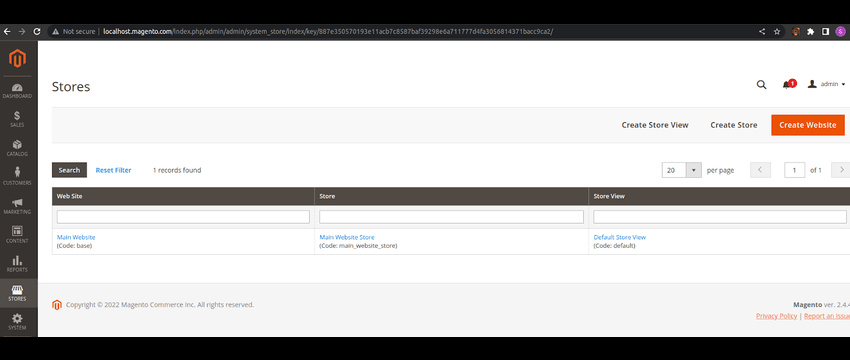Viewport: 850px width, 360px height.
Task: Click the Not secure warning icon
Action: tap(55, 31)
